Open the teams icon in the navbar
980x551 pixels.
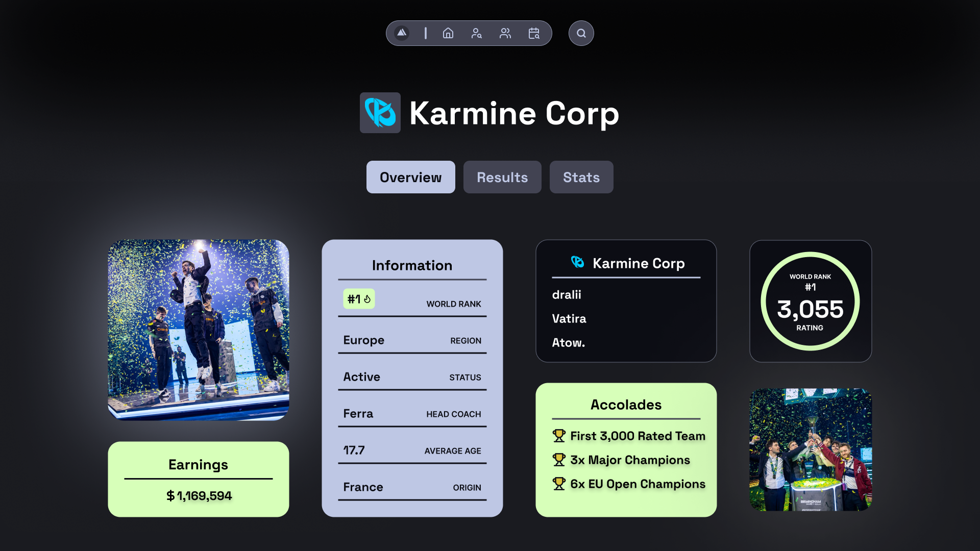505,33
